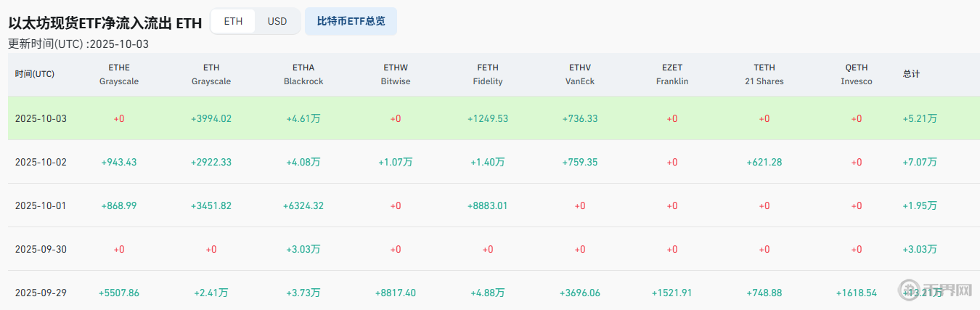Click the ETHE Grayscale column header
Viewport: 980px width, 310px height.
click(119, 74)
